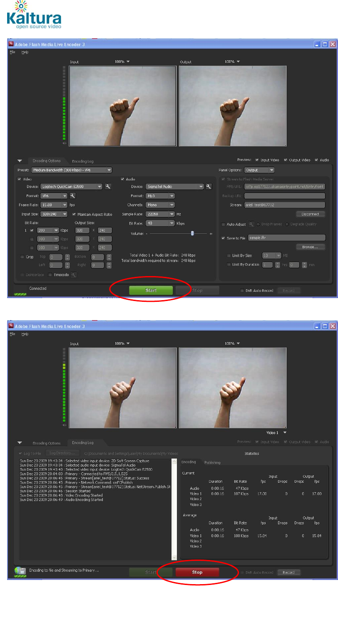Click the Log Directory... button

pyautogui.click(x=62, y=453)
